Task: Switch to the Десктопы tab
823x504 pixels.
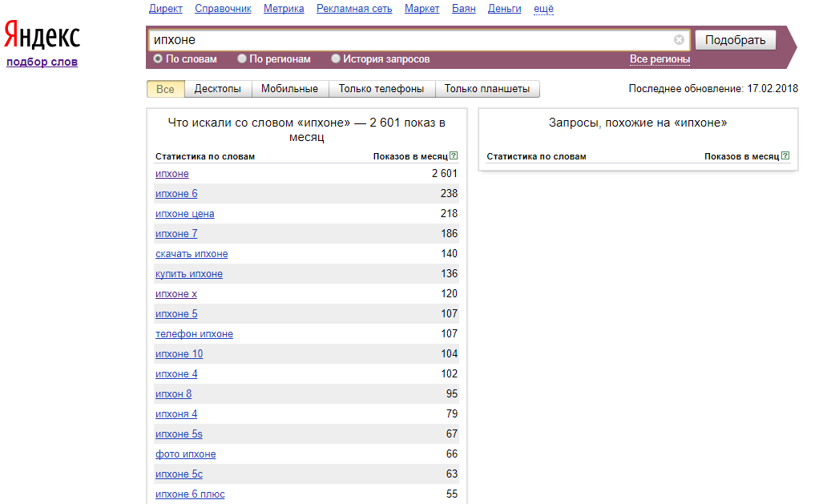Action: coord(218,89)
